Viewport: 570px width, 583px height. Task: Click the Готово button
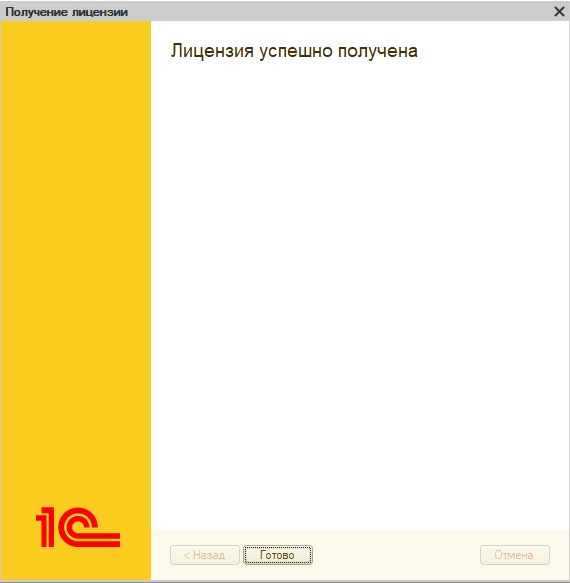(278, 555)
